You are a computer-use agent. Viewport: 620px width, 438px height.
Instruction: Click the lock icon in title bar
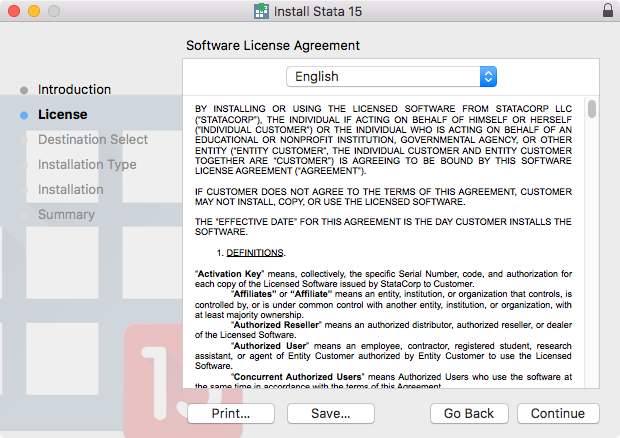coord(608,10)
